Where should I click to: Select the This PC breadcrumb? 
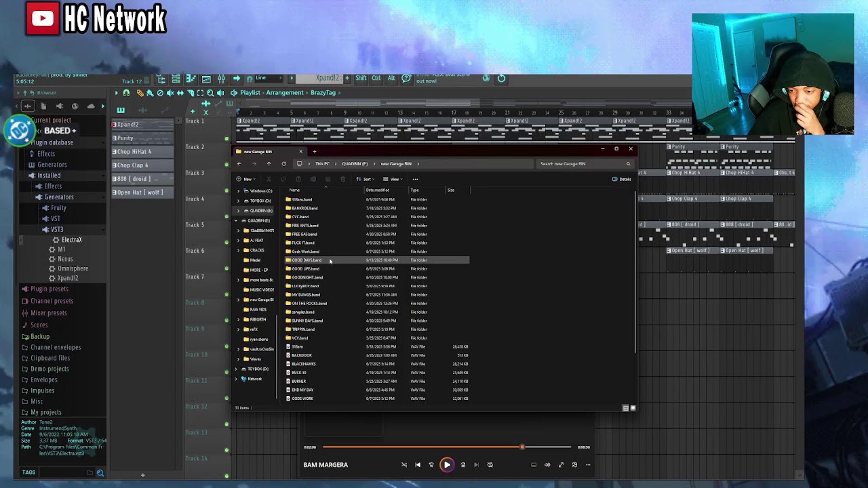click(322, 164)
